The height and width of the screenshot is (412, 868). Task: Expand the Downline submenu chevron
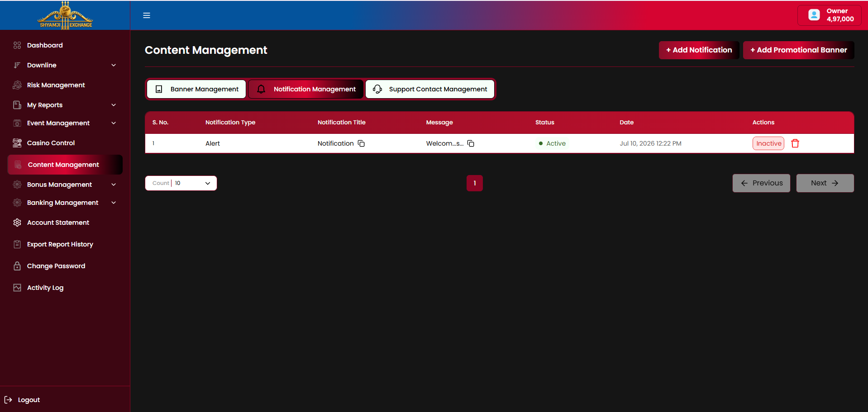(114, 65)
